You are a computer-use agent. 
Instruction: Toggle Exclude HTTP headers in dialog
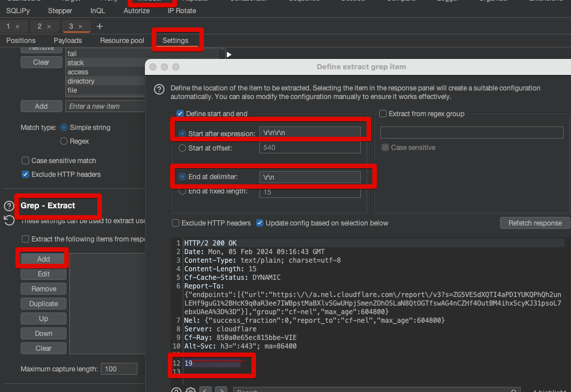(x=175, y=223)
